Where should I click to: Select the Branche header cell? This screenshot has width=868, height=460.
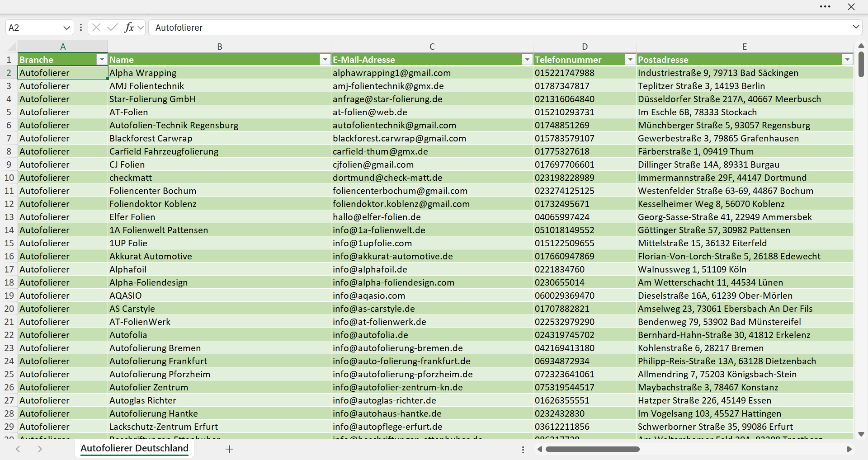[x=63, y=60]
